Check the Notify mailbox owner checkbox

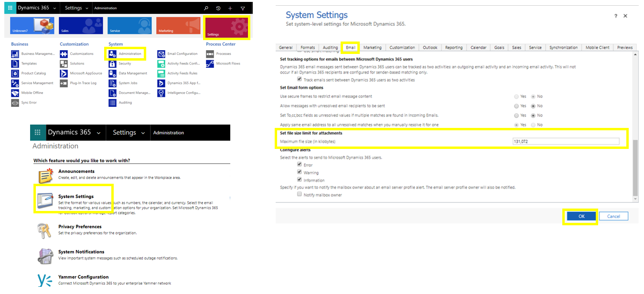300,195
